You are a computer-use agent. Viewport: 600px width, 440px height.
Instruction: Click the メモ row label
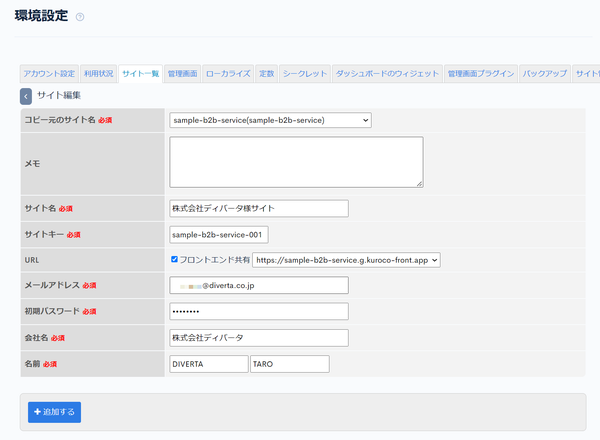coord(32,164)
